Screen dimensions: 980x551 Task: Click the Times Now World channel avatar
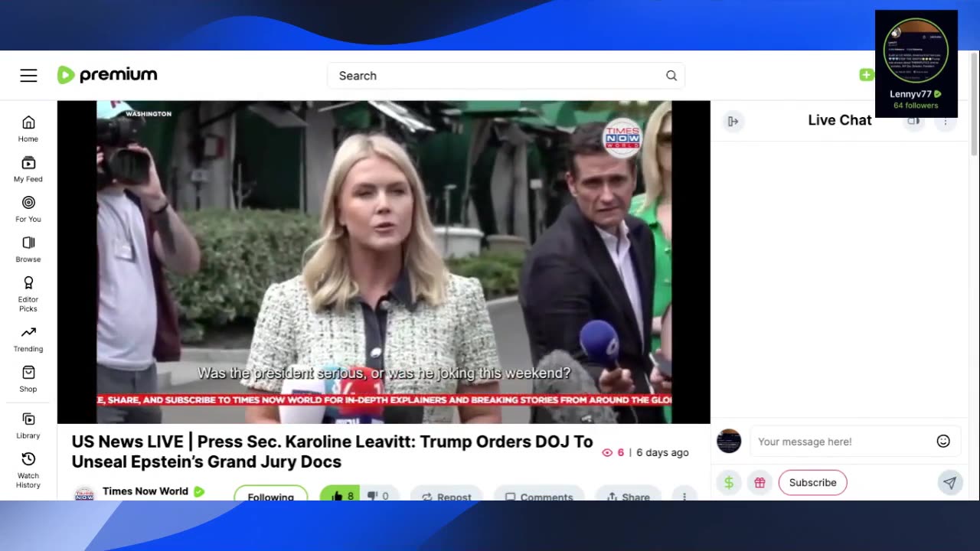coord(84,493)
